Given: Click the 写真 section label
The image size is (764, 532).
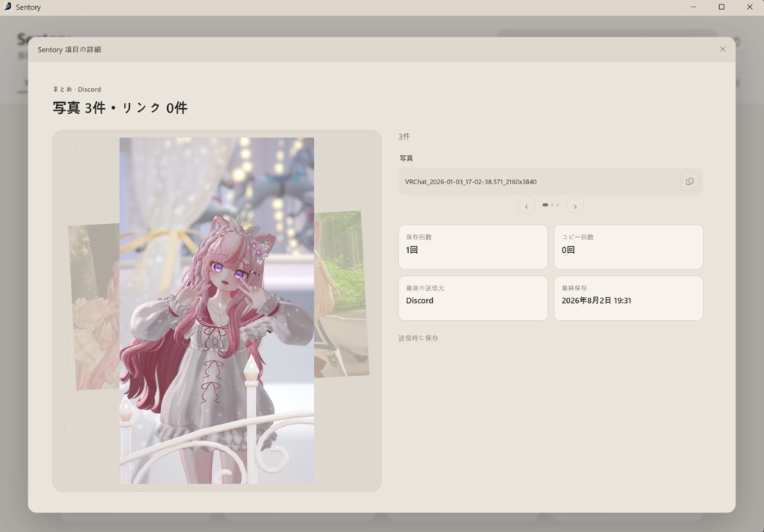Looking at the screenshot, I should (x=406, y=158).
